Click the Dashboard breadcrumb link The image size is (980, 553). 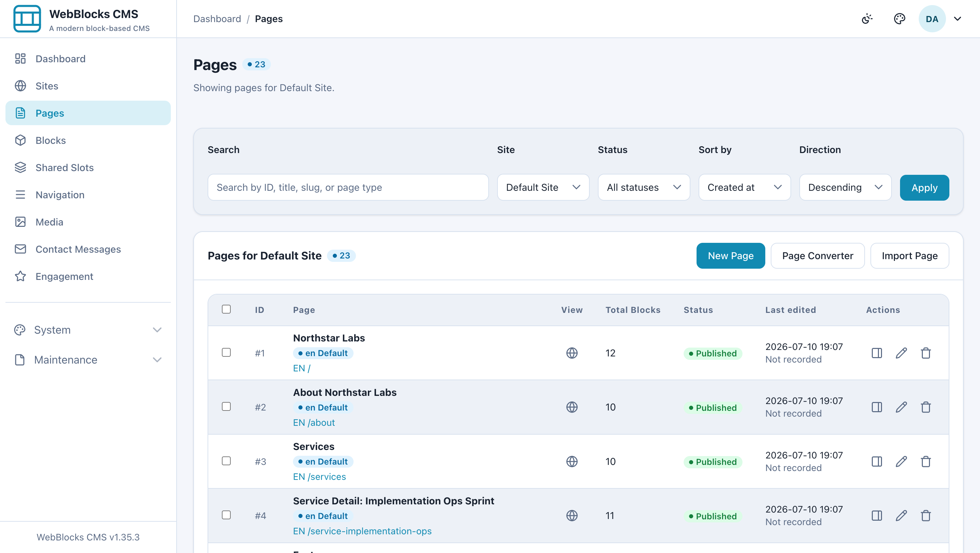(217, 19)
